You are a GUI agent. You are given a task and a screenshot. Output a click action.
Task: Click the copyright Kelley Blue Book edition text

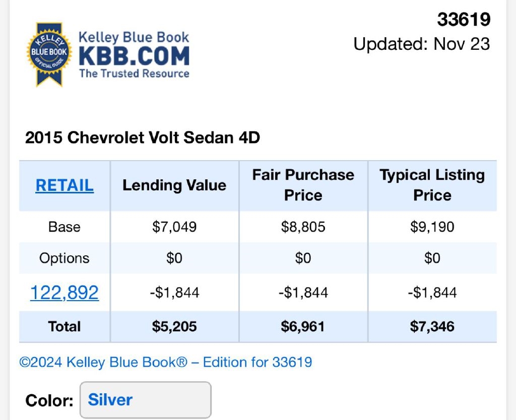166,362
